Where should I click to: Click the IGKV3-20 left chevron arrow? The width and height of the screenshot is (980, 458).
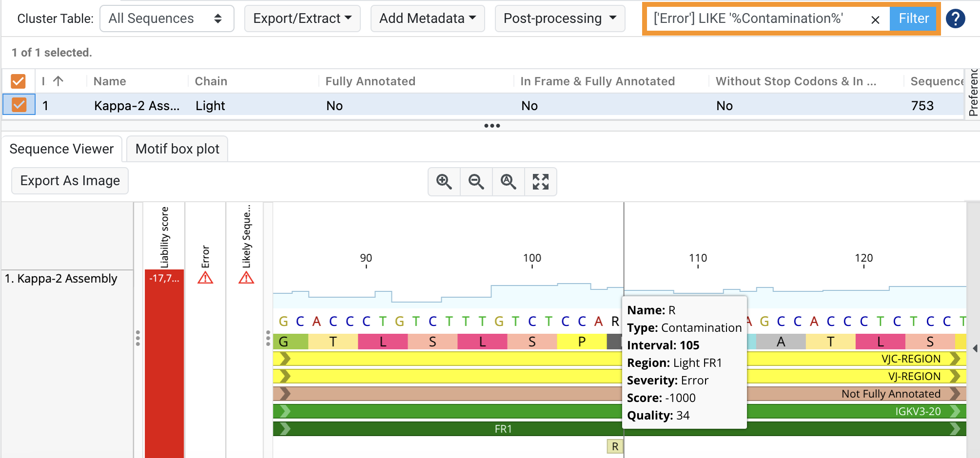285,412
